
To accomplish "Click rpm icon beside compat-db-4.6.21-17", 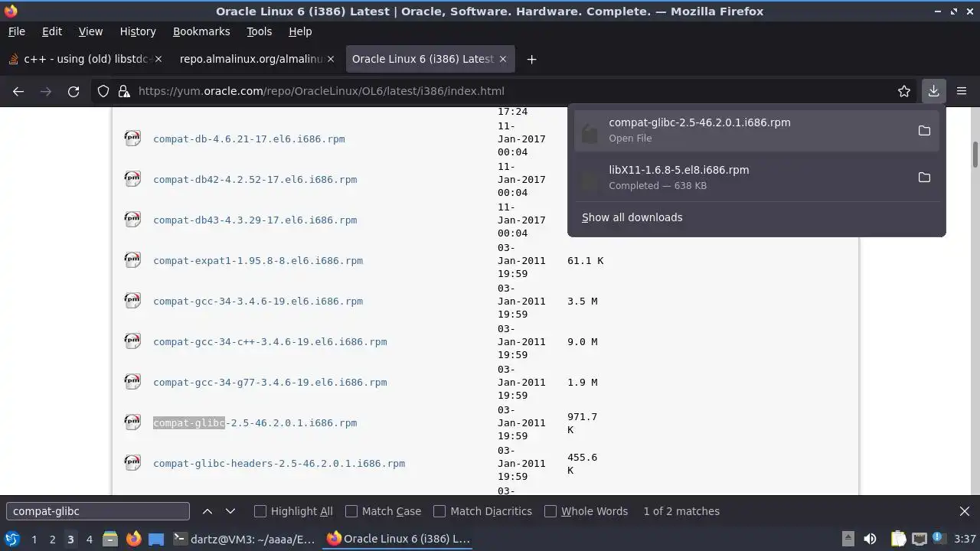I will click(x=132, y=139).
